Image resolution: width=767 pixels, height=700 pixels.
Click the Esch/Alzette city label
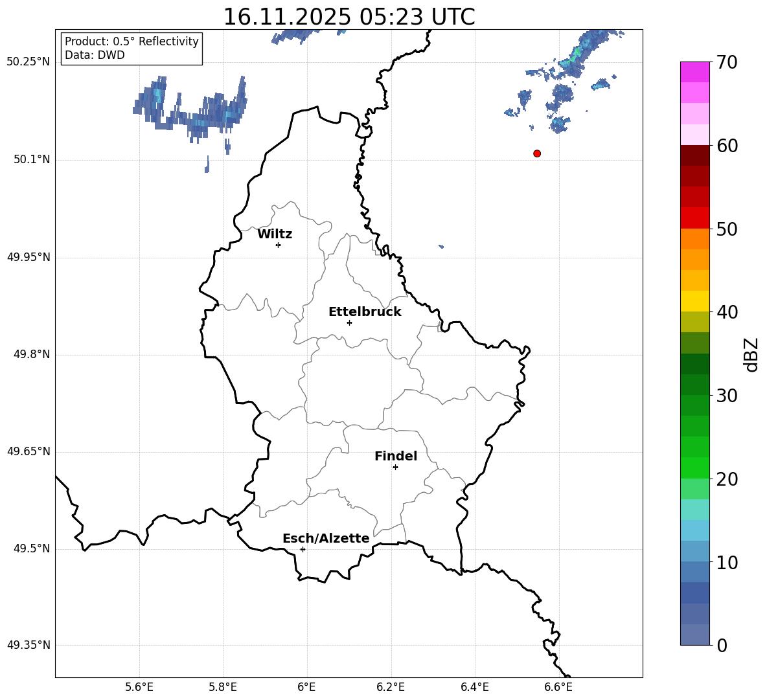(x=326, y=538)
